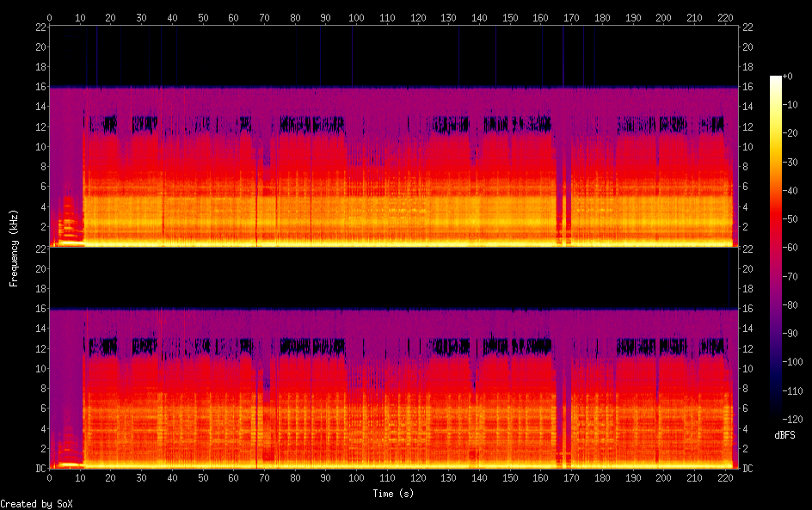Click the "Time (s)" axis label
This screenshot has height=510, width=812.
pyautogui.click(x=394, y=494)
